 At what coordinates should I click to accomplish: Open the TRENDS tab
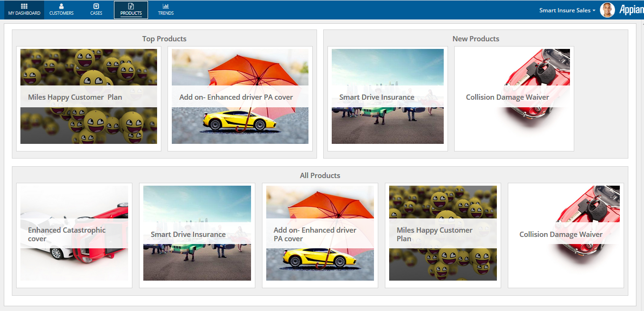166,10
